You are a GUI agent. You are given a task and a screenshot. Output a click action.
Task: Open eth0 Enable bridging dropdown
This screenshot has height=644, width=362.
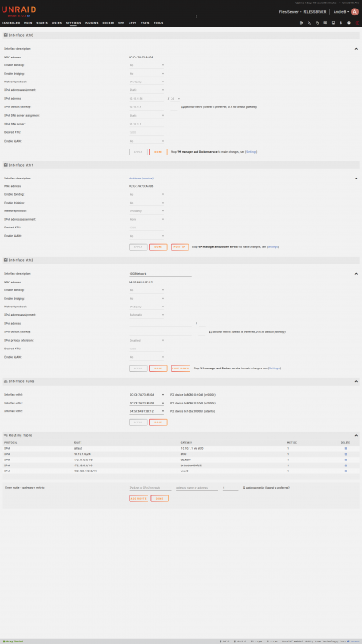[x=147, y=74]
